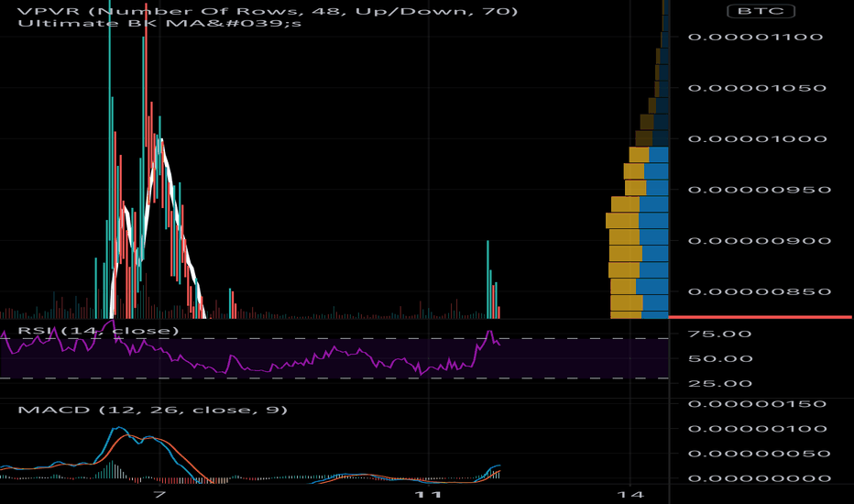Screen dimensions: 854x504
Task: Click the longest yellow volume profile bar
Action: tap(622, 221)
